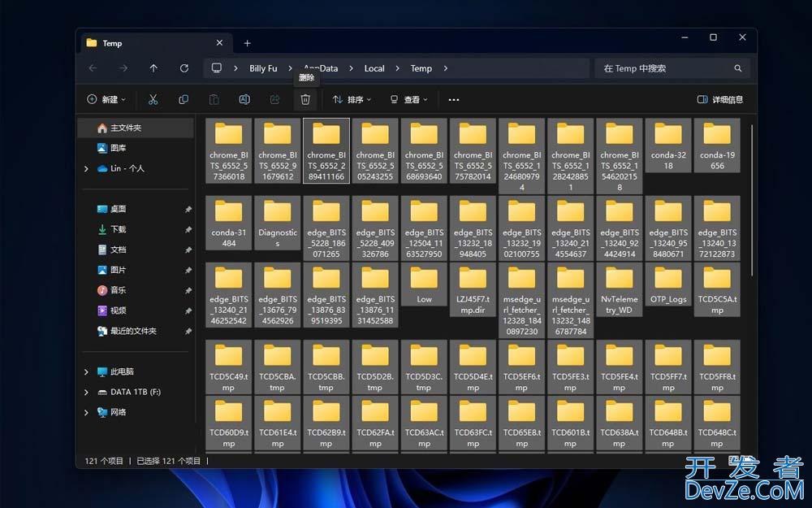Click the Delete trash can icon
812x508 pixels.
tap(305, 99)
